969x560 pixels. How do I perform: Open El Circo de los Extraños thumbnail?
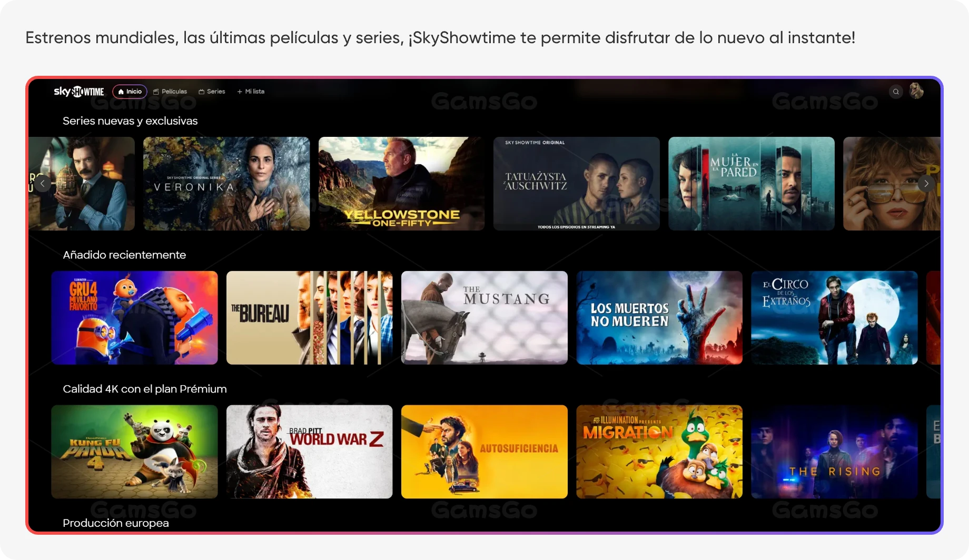pyautogui.click(x=834, y=318)
